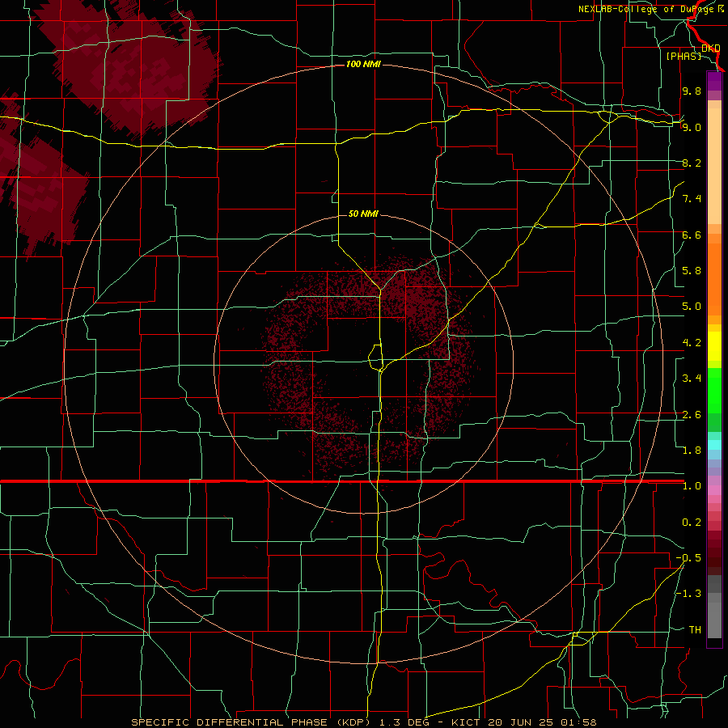Click the 100 NMI range ring label

click(363, 64)
